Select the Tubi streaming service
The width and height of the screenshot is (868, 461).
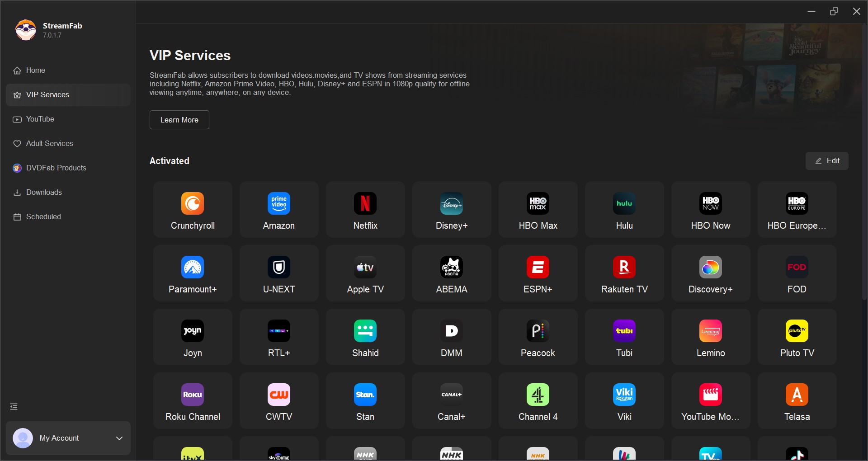point(624,337)
